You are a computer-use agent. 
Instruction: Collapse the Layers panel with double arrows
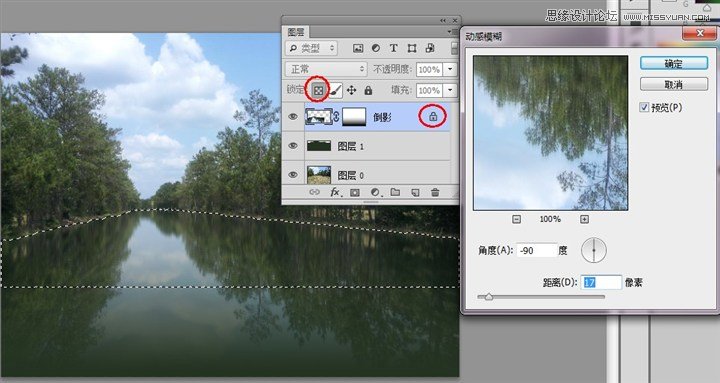click(443, 20)
